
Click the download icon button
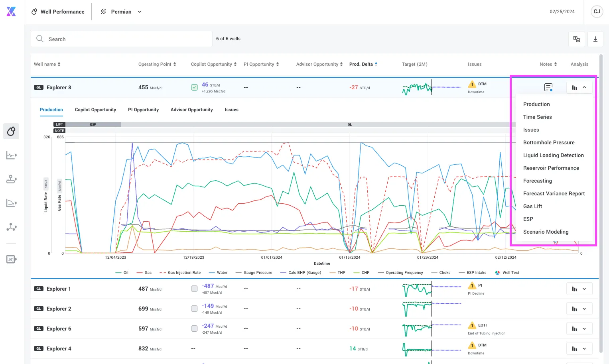tap(595, 39)
